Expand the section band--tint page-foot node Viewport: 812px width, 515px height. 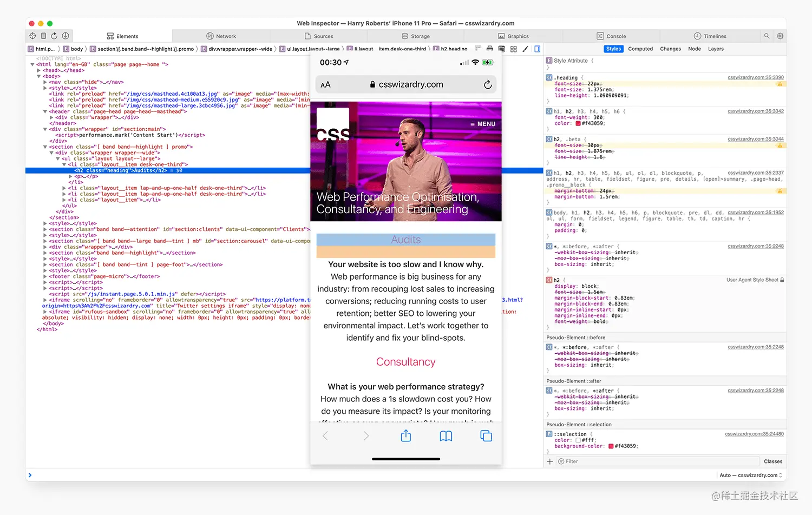click(x=45, y=265)
